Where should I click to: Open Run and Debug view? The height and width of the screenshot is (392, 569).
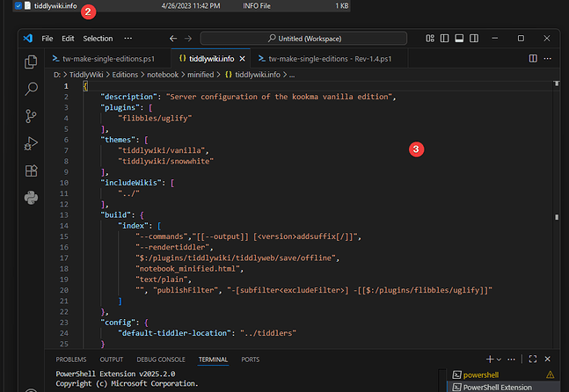point(31,143)
